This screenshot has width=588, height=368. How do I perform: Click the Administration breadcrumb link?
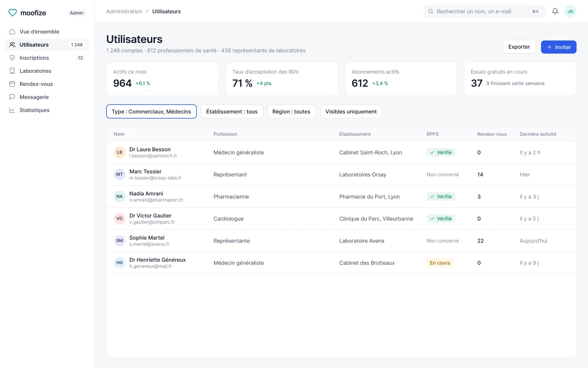click(124, 11)
